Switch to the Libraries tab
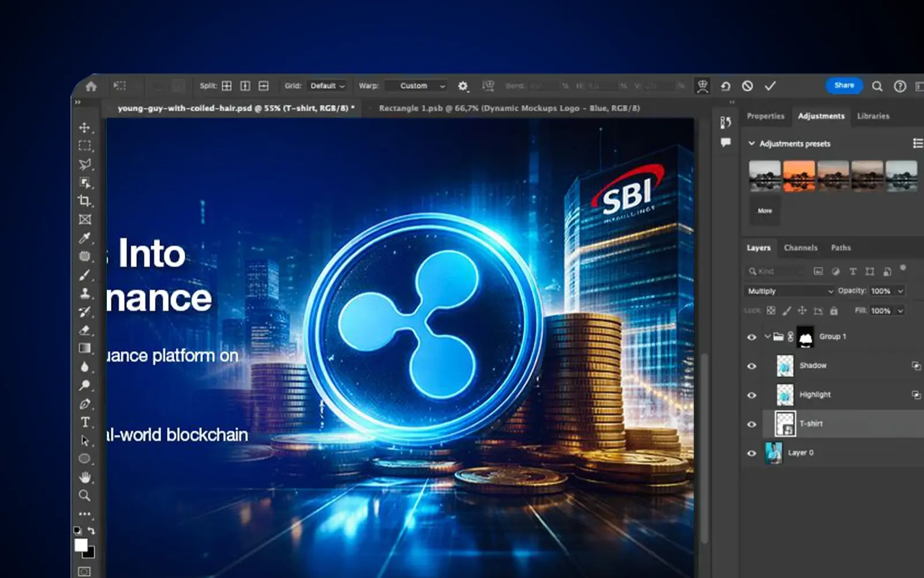924x578 pixels. pos(873,116)
